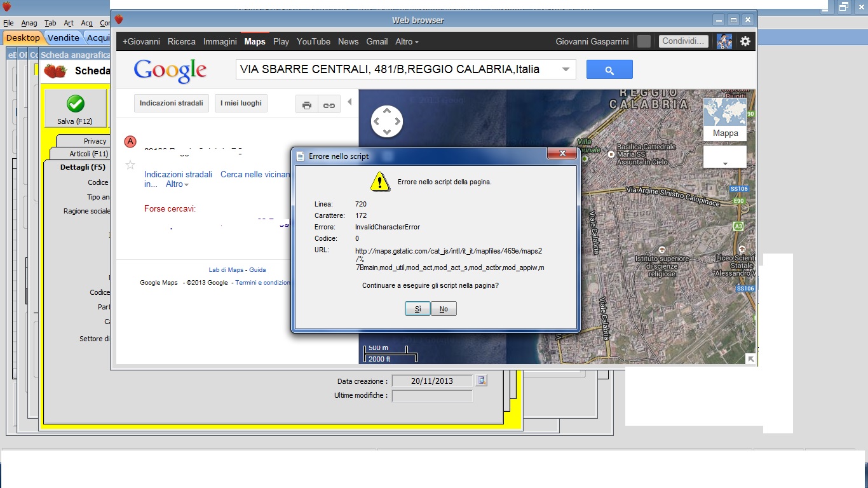The height and width of the screenshot is (488, 868).
Task: Click the Google logo
Action: coord(170,70)
